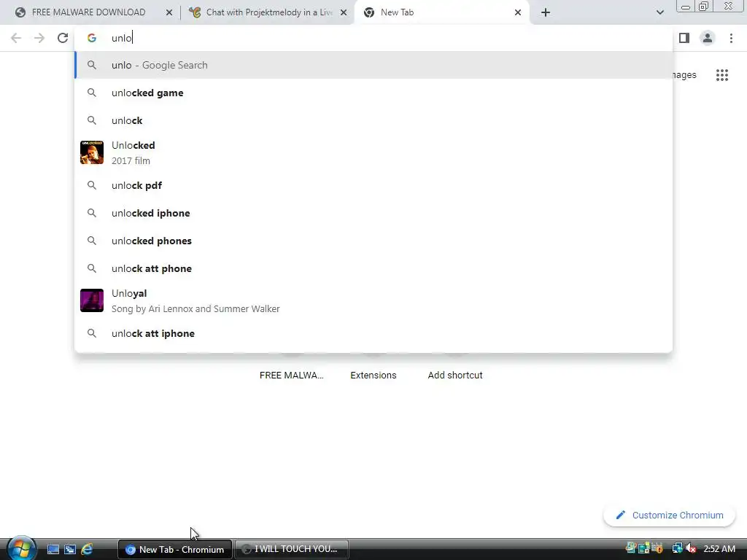Screen dimensions: 747x560
Task: Select New Tab - Chromium taskbar button
Action: (x=175, y=550)
